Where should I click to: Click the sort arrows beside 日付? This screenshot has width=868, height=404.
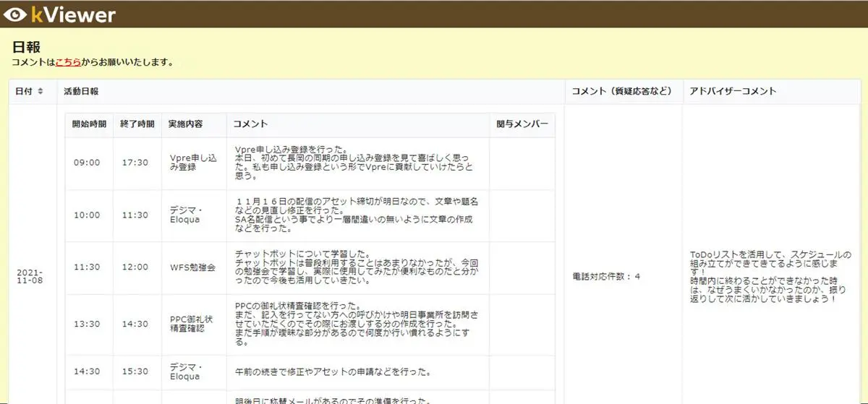[41, 92]
